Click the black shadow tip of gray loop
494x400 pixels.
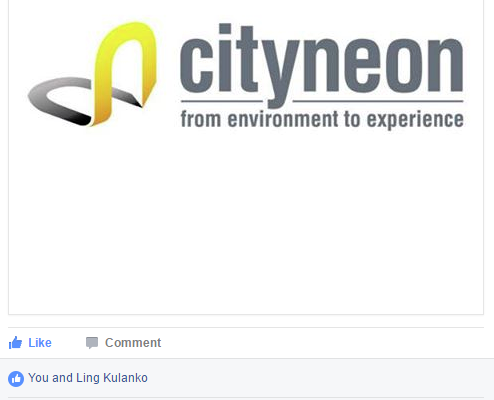(x=81, y=120)
